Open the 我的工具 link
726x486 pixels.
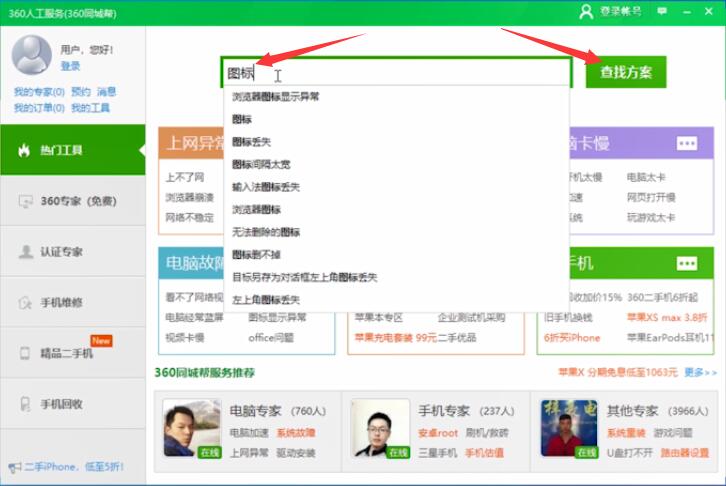click(x=90, y=108)
